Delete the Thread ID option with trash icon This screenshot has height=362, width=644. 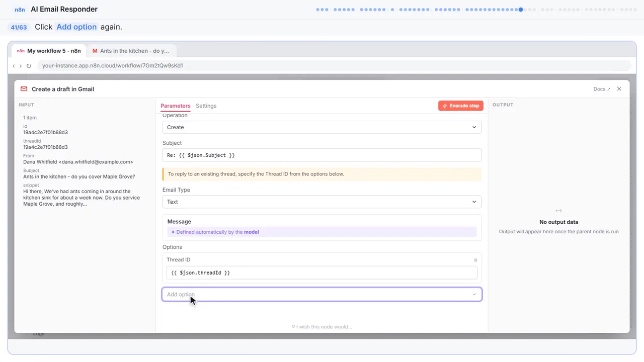click(x=475, y=260)
